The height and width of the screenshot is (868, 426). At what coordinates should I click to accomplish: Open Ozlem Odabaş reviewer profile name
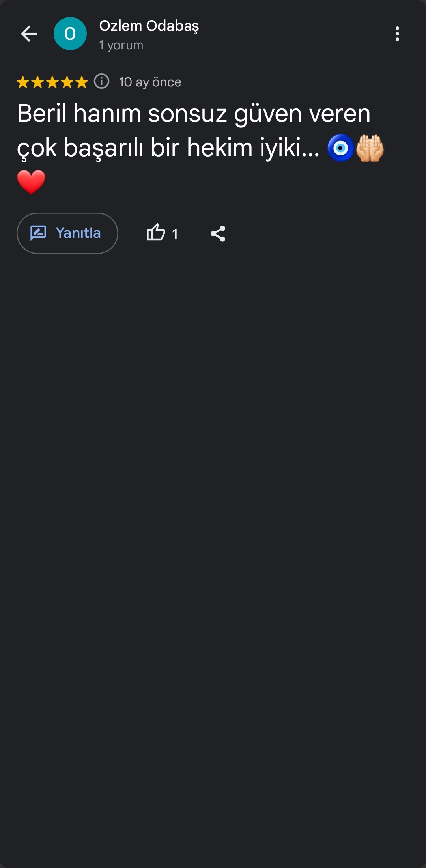pyautogui.click(x=149, y=26)
